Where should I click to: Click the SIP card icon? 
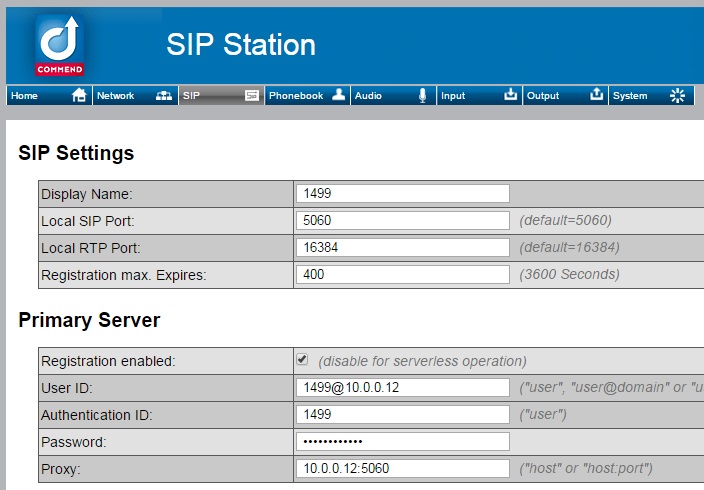click(x=252, y=96)
